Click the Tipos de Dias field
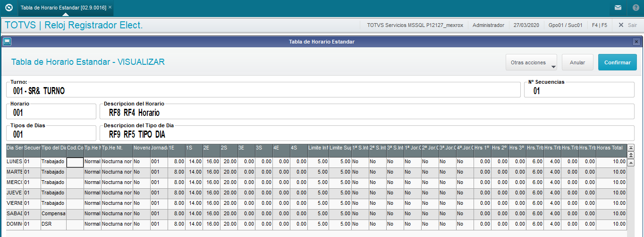This screenshot has height=237, width=644. [x=51, y=133]
